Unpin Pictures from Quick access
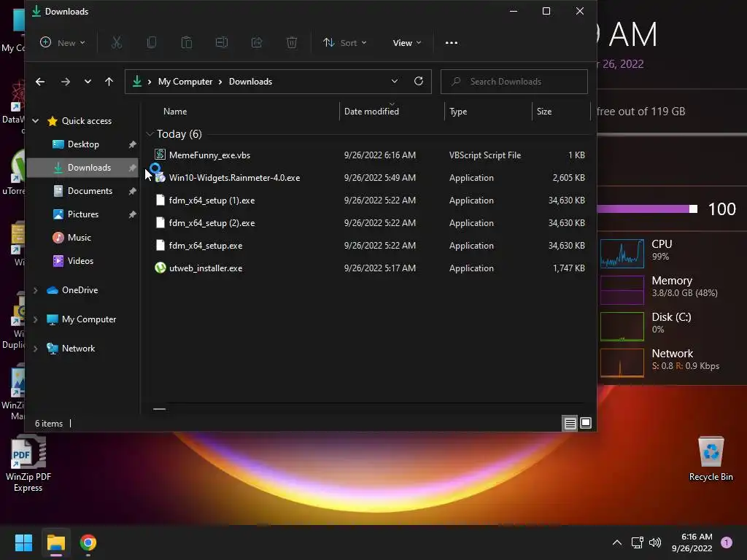This screenshot has height=560, width=747. [133, 214]
